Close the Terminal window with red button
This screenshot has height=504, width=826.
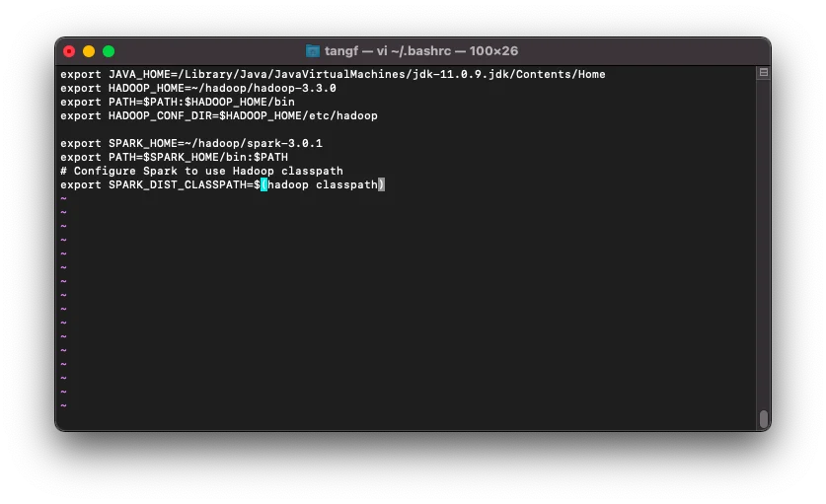(x=69, y=51)
